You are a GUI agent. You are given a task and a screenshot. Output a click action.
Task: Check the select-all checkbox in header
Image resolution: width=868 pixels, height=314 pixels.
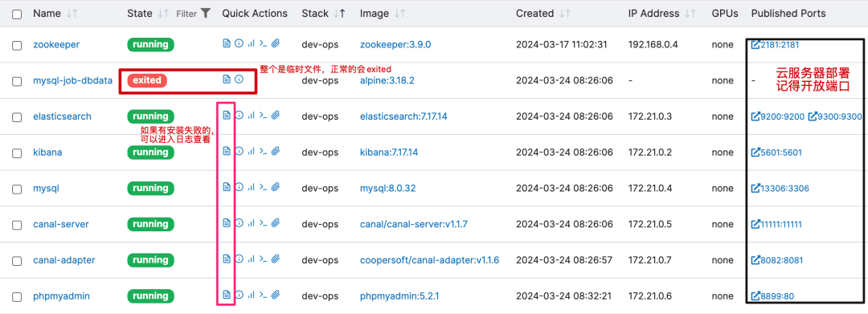click(17, 14)
